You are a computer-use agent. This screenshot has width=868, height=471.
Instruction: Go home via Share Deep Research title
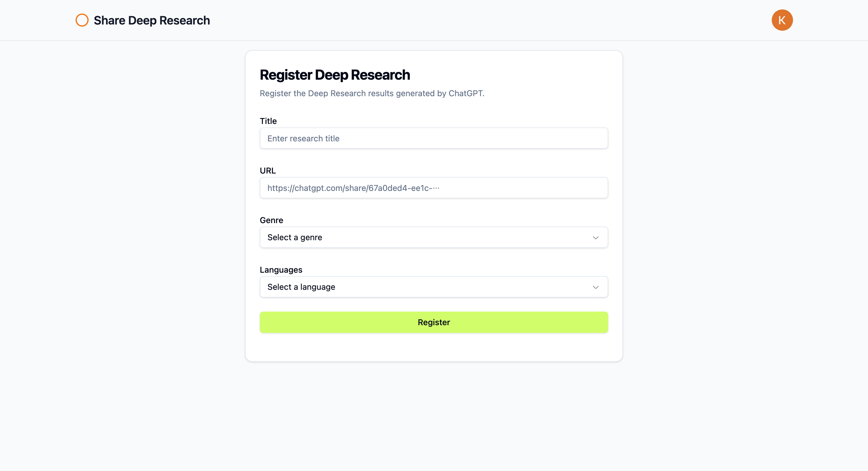pyautogui.click(x=152, y=20)
